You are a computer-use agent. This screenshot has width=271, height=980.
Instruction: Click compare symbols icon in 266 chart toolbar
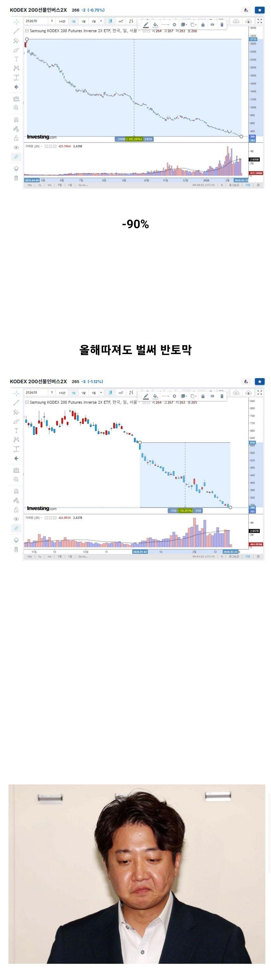[121, 21]
